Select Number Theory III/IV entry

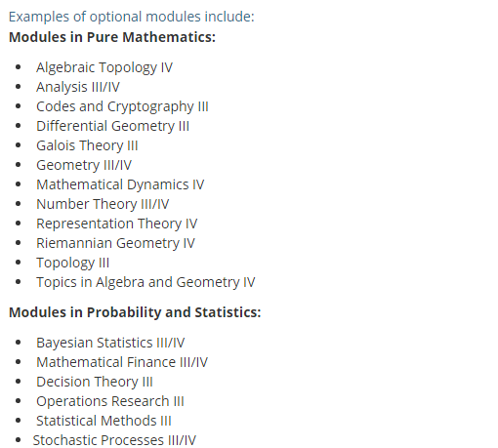[103, 204]
